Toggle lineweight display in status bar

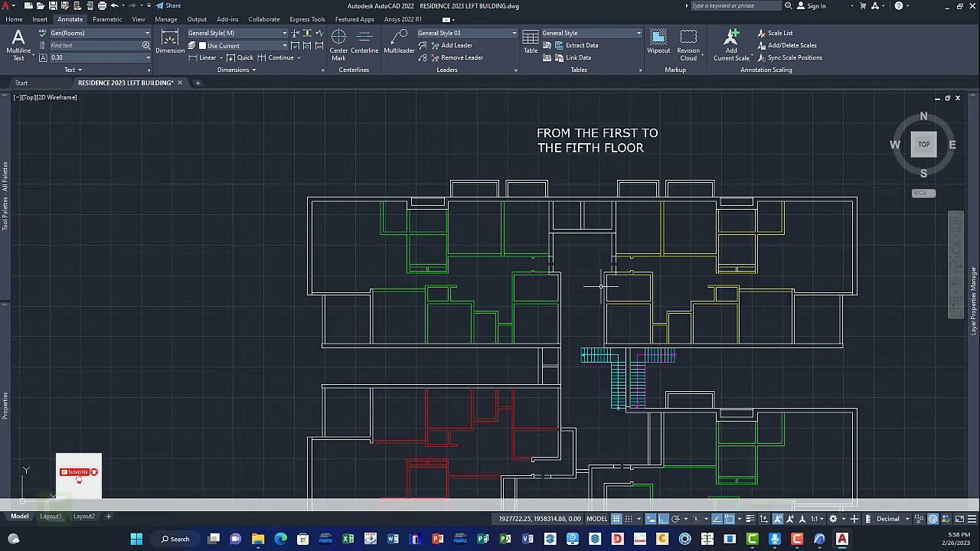coord(750,519)
